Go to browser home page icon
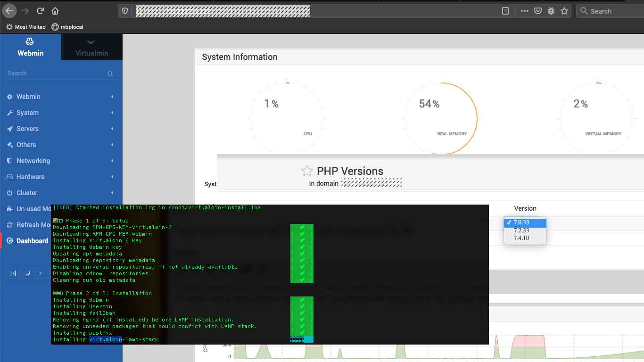This screenshot has width=644, height=362. coord(55,10)
